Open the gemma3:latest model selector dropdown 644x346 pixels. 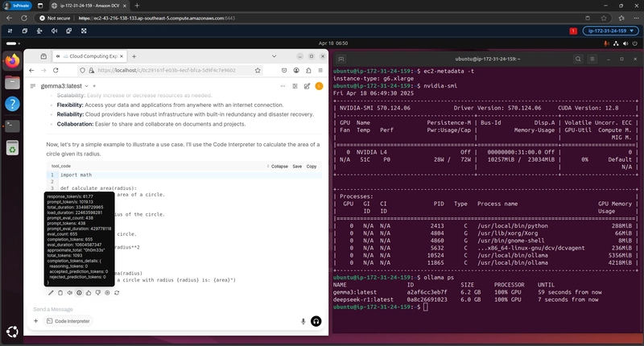coord(64,86)
